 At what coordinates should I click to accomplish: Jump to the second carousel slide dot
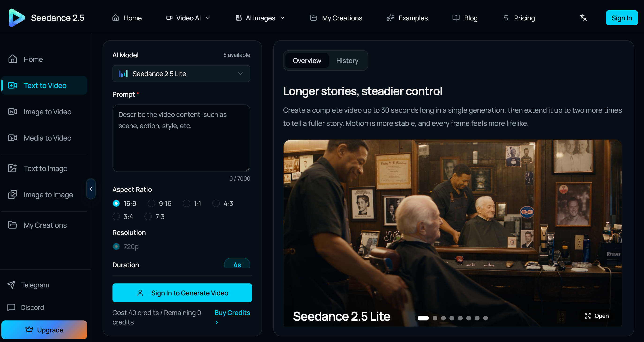(435, 318)
